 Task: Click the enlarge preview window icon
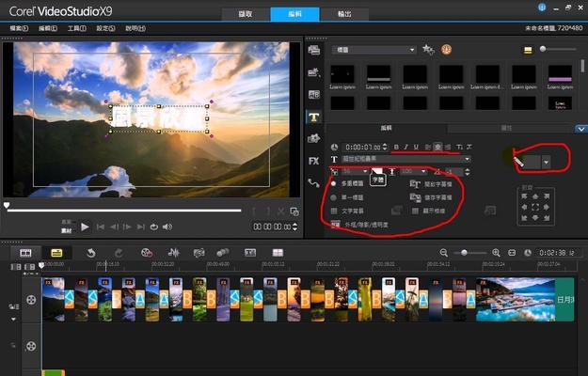(x=294, y=211)
